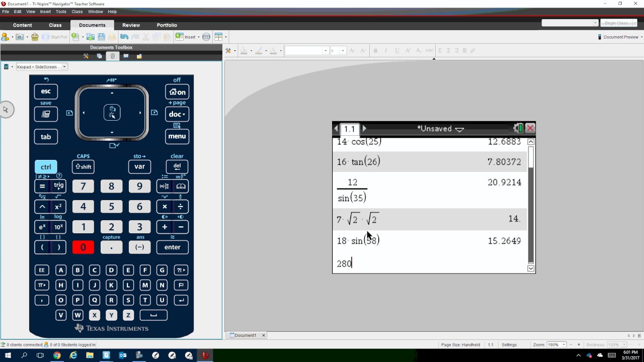Click the Variables 'var' toolbar icon

(206, 37)
